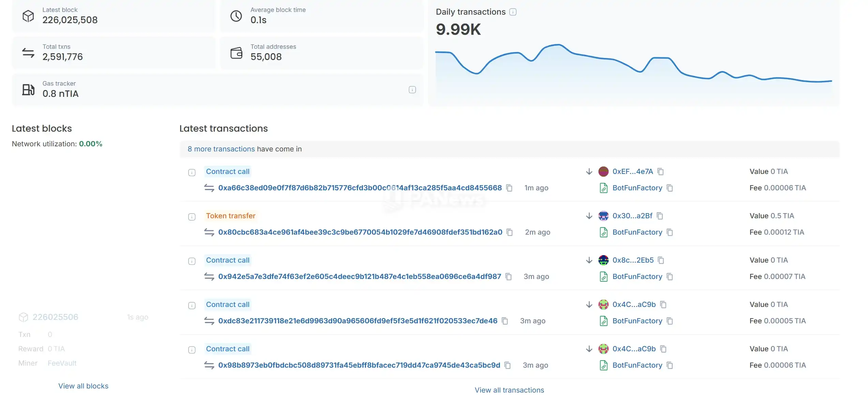Copy transaction hash starting 0xa66c38ed
868x397 pixels.
coord(509,188)
